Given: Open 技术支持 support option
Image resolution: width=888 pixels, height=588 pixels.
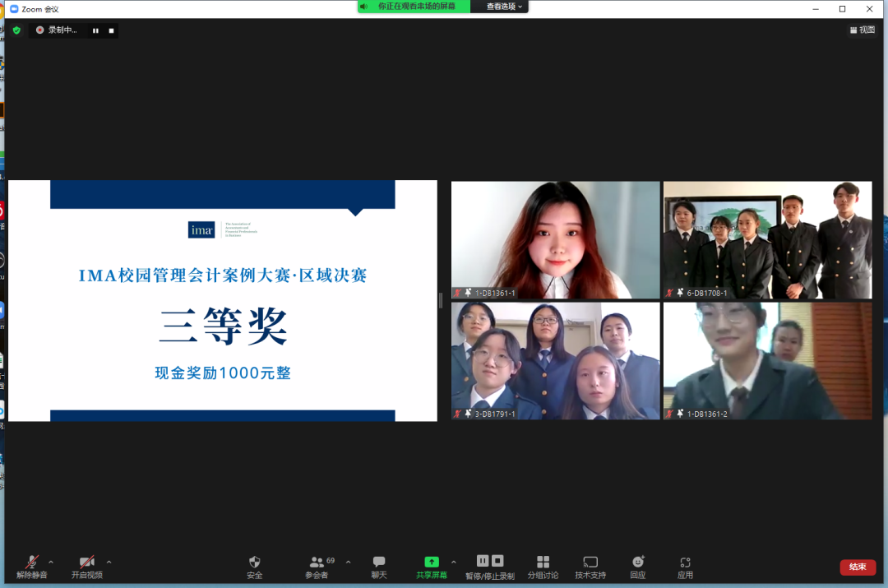Looking at the screenshot, I should (590, 567).
